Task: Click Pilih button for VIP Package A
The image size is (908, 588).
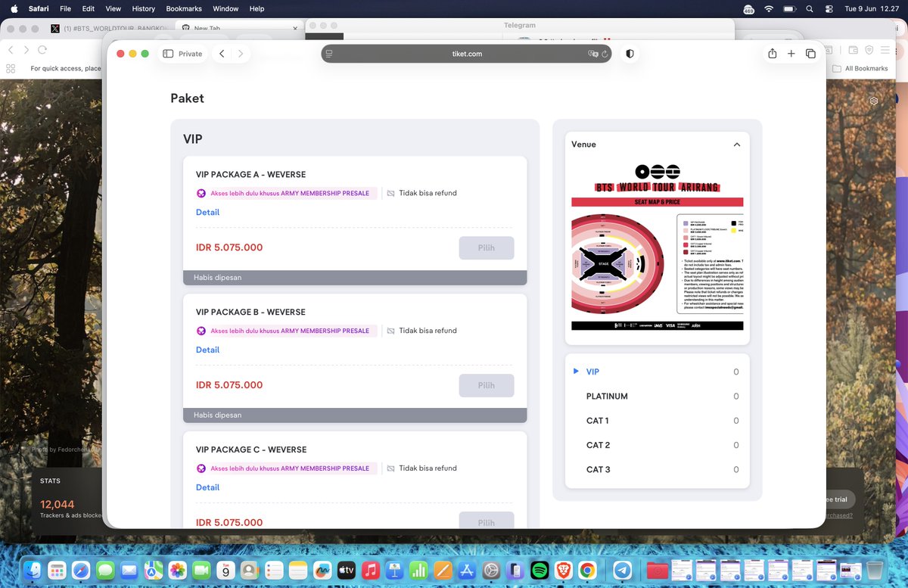Action: click(x=487, y=248)
